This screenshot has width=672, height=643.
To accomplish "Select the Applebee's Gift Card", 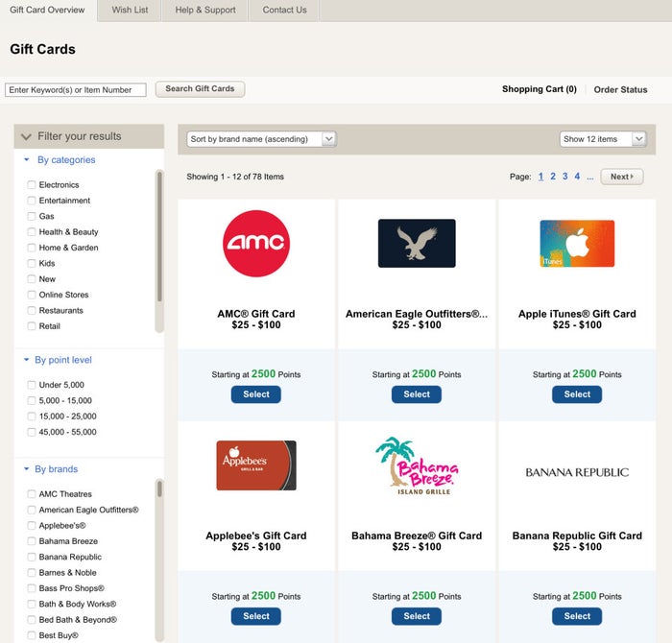I will [x=256, y=616].
